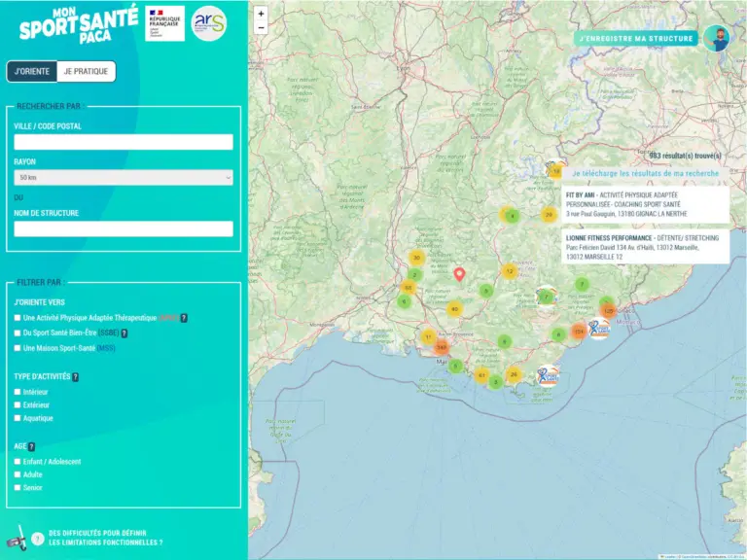Enable the Aquatique activity filter
Image resolution: width=747 pixels, height=560 pixels.
point(18,418)
